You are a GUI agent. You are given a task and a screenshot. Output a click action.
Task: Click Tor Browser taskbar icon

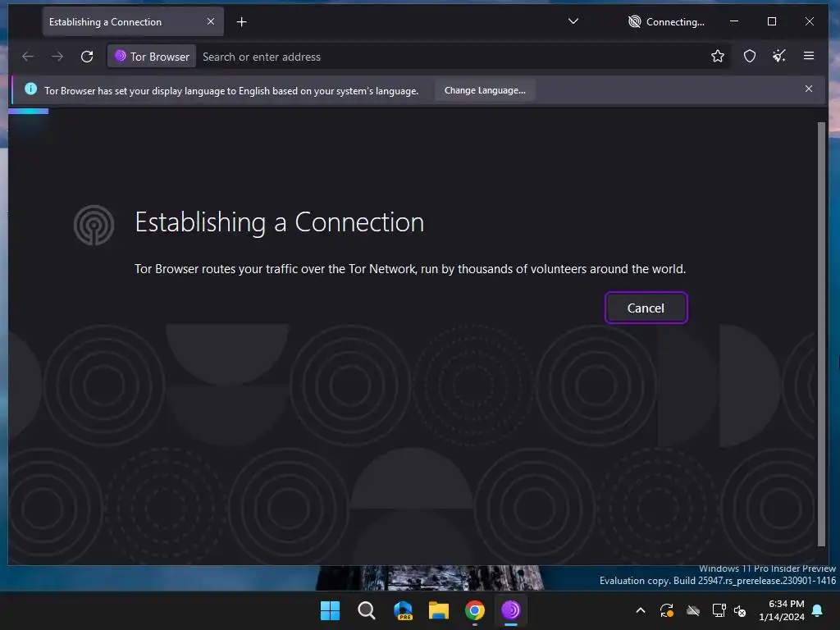[x=510, y=610]
